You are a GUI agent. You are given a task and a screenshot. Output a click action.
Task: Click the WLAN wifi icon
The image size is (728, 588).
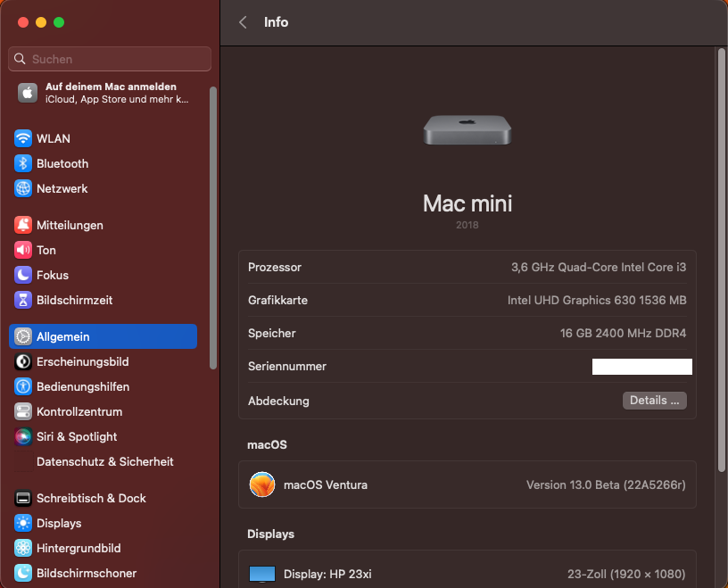[x=23, y=138]
